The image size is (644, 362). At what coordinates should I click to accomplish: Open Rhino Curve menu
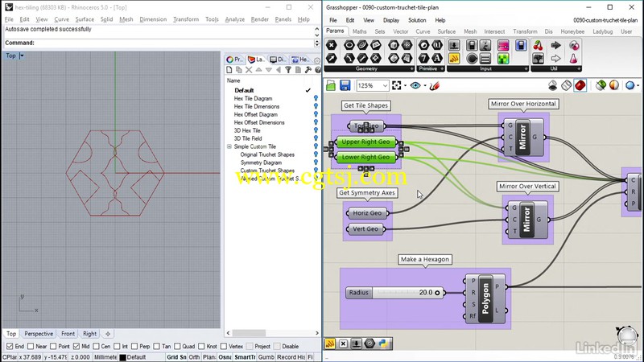(x=62, y=19)
